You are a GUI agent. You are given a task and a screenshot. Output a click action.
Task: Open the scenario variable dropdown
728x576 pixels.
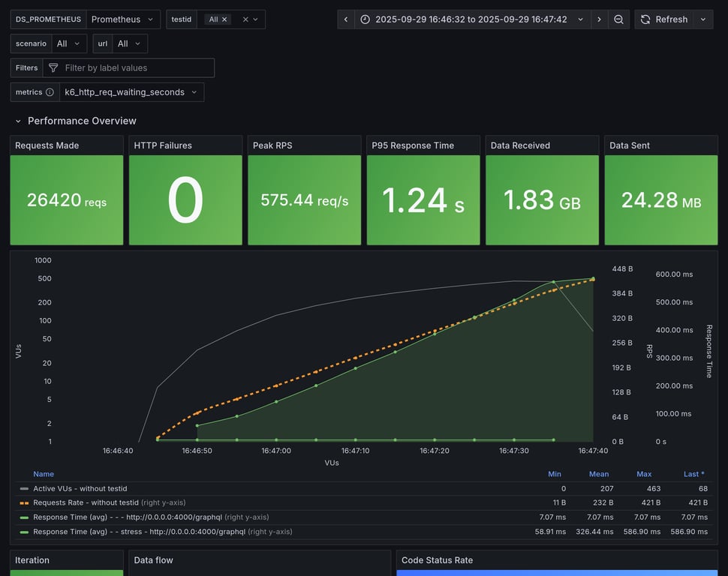68,44
